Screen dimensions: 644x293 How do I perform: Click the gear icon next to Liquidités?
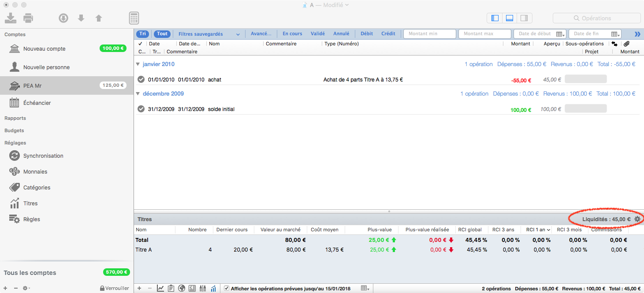637,219
